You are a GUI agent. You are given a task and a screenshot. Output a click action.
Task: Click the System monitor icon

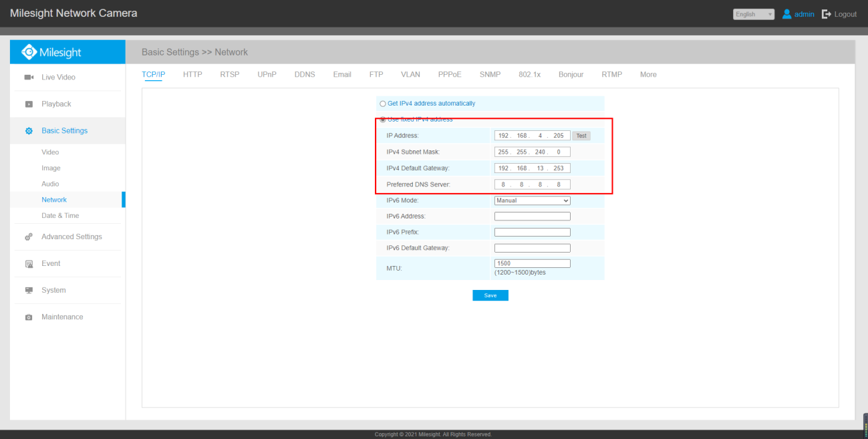coord(29,291)
